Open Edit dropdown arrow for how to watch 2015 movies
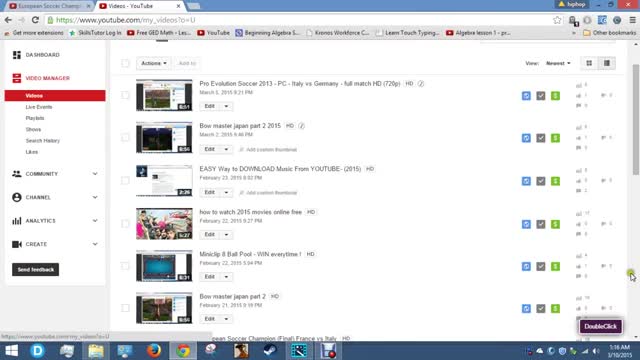 pos(226,235)
